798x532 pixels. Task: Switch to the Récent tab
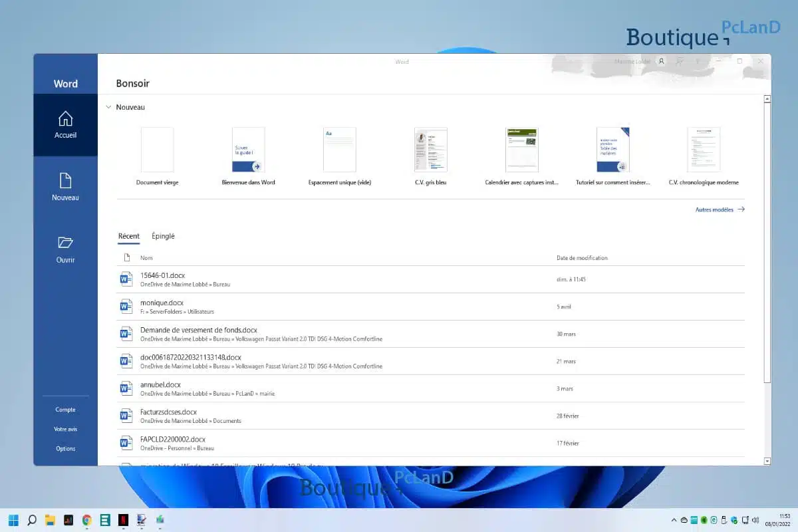pyautogui.click(x=129, y=236)
